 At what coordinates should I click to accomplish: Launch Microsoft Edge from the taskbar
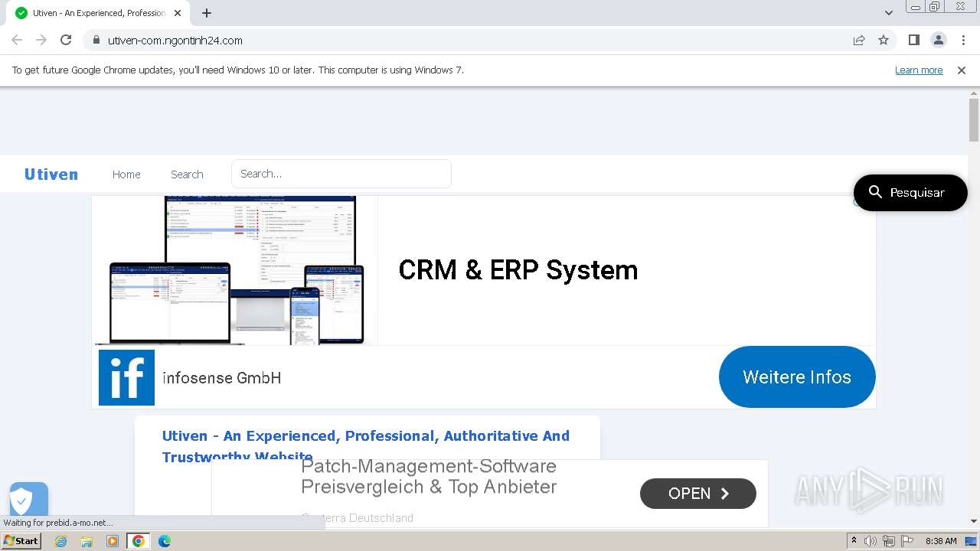pos(164,541)
